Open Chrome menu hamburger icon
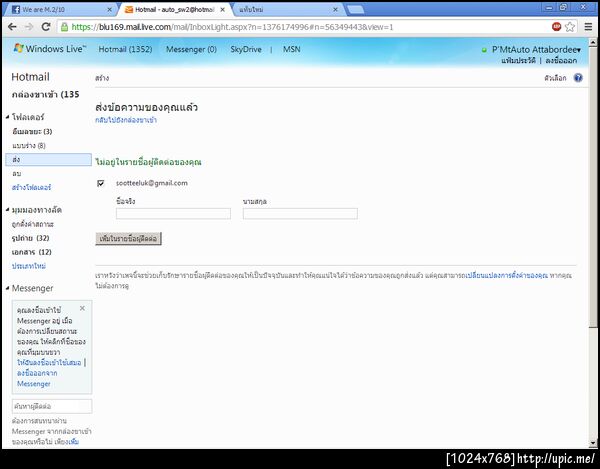 tap(588, 26)
